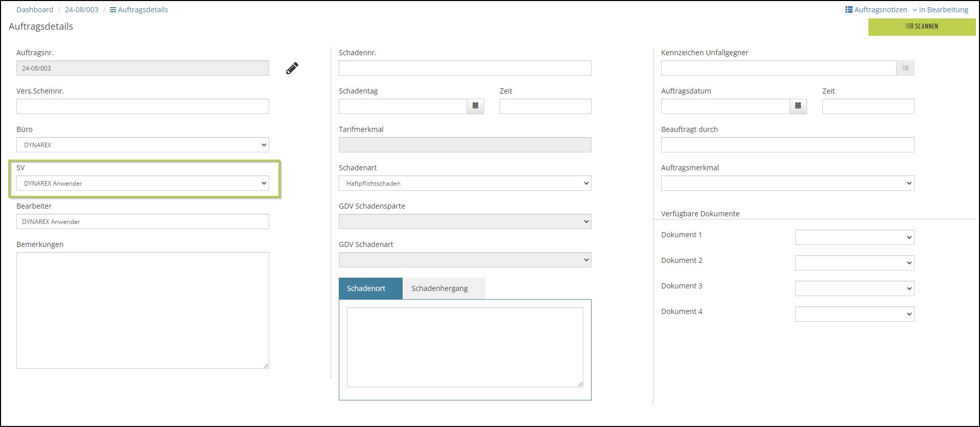Click the icon button beside Kennzeichen Unfallgegner
Image resolution: width=980 pixels, height=427 pixels.
tap(905, 68)
